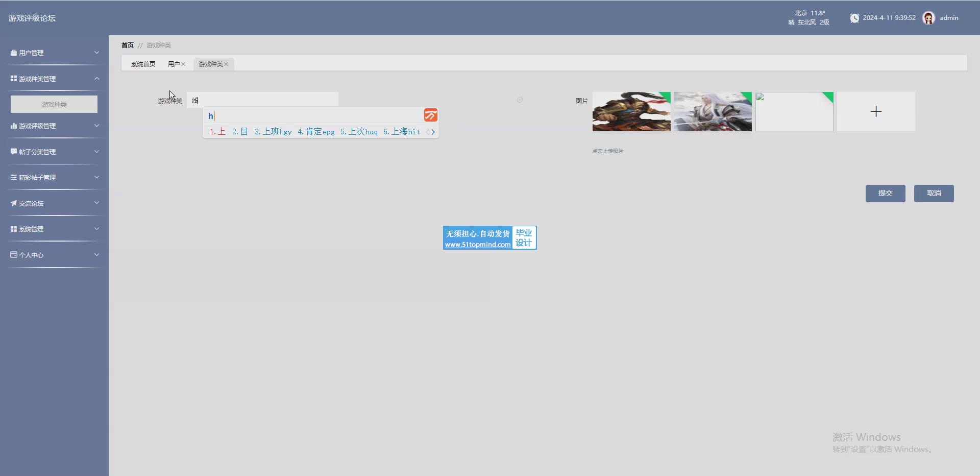Click the 个人中心 window icon
980x476 pixels.
pos(14,255)
